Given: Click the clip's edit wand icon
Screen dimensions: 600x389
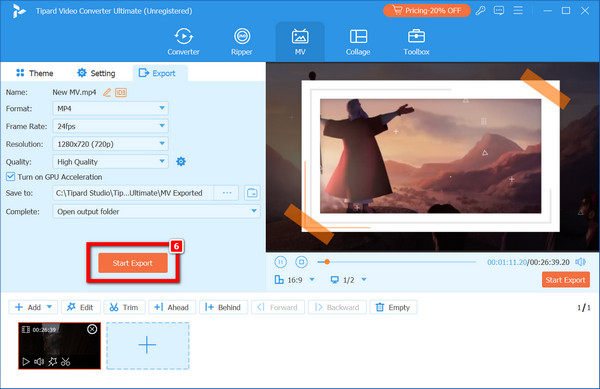Looking at the screenshot, I should click(x=53, y=361).
